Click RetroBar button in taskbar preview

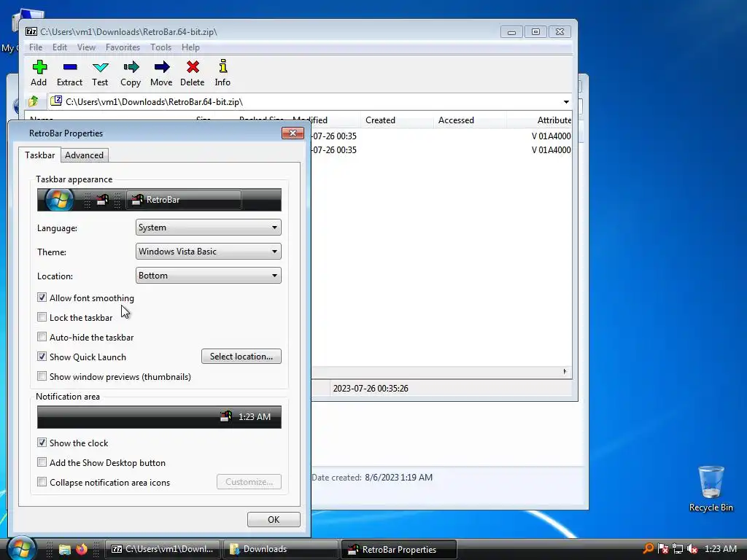click(184, 200)
